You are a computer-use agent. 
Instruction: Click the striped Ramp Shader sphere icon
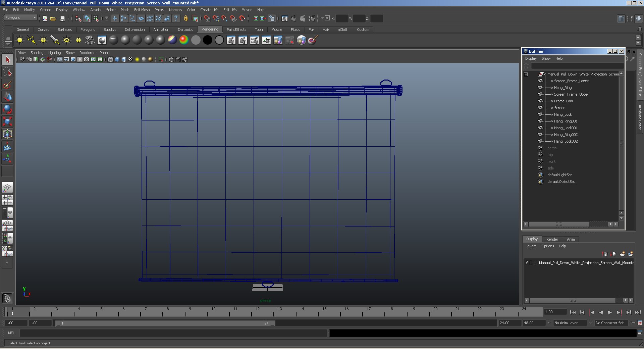[x=172, y=40]
